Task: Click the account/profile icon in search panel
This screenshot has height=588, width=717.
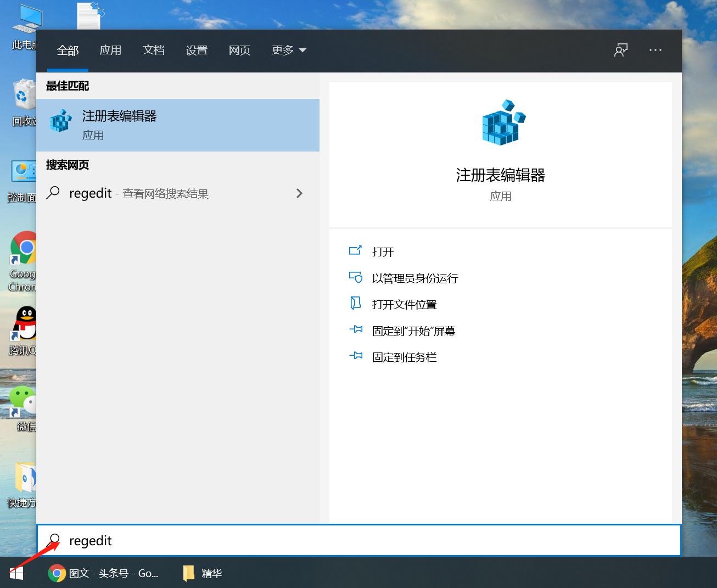Action: [621, 49]
